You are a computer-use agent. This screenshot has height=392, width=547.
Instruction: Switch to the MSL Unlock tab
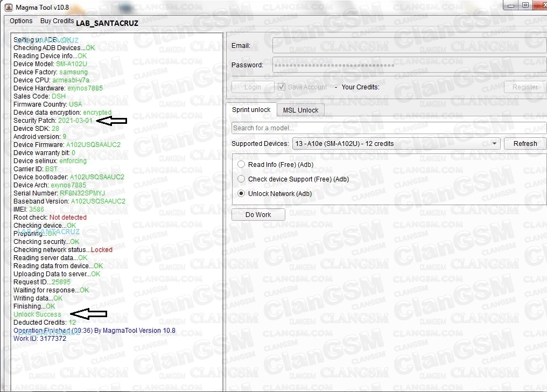tap(301, 110)
